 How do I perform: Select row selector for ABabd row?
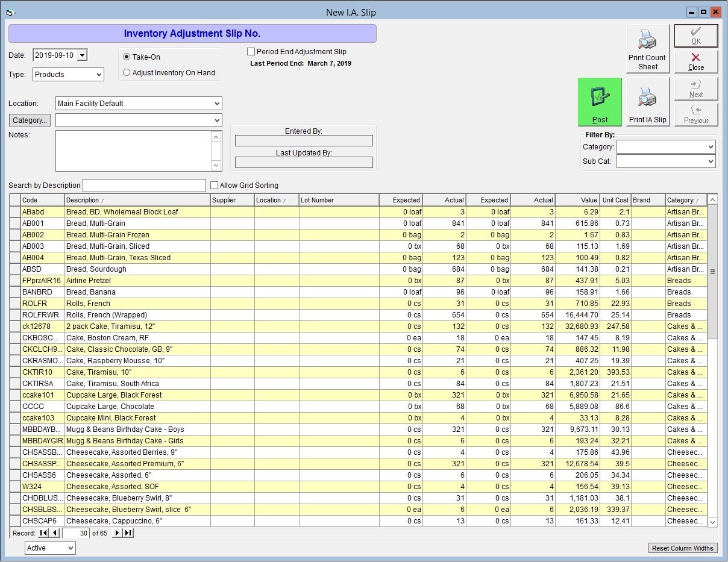coord(15,212)
